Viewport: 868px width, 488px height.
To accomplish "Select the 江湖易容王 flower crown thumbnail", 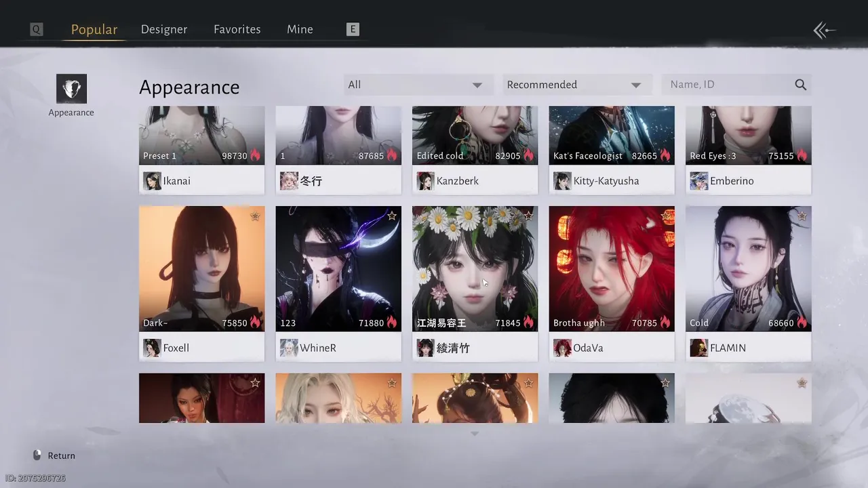I will pos(475,268).
